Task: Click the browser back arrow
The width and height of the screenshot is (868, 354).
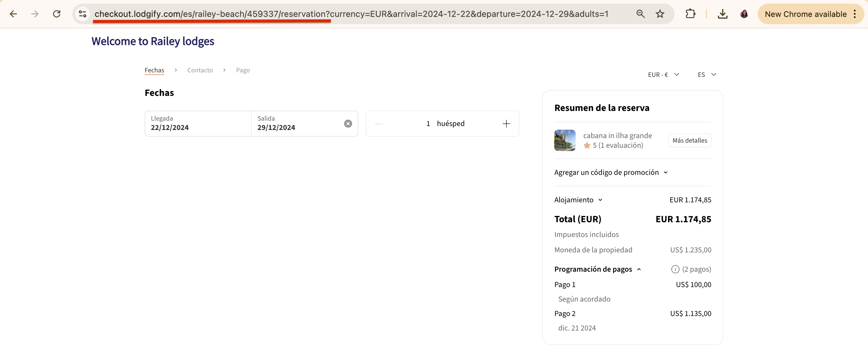Action: (x=14, y=14)
